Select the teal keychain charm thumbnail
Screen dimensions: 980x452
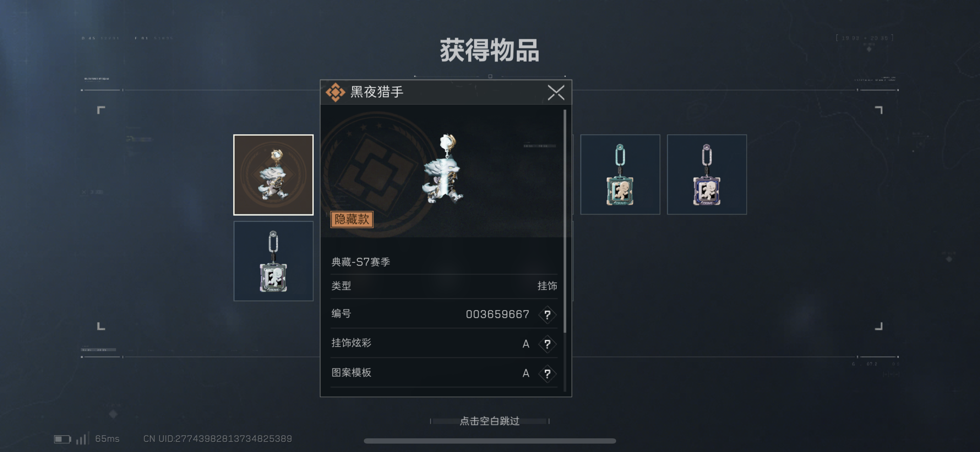pyautogui.click(x=620, y=174)
